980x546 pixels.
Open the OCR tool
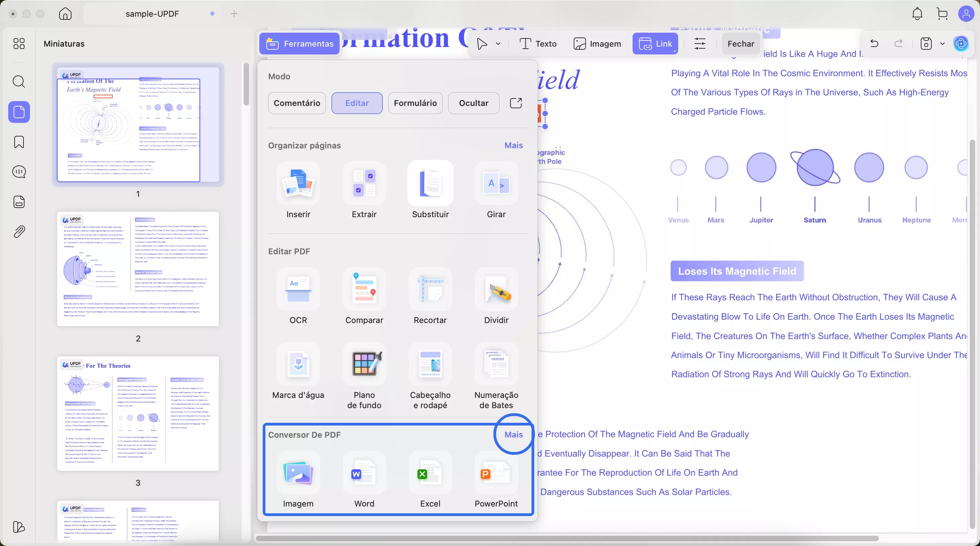298,290
